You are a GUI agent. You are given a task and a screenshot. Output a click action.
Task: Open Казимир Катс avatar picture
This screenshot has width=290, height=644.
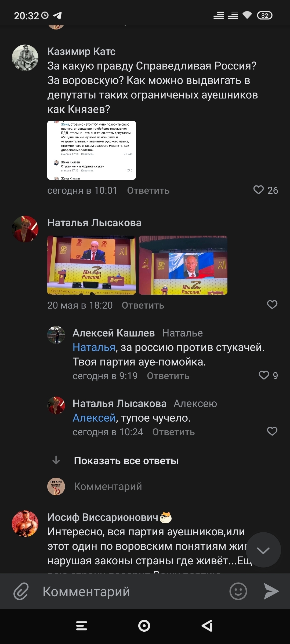tap(25, 58)
